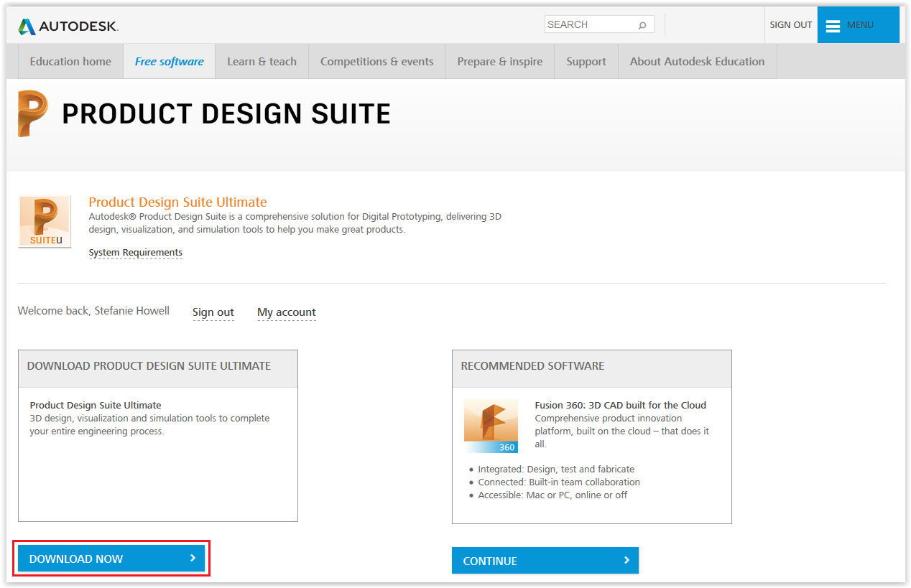The height and width of the screenshot is (588, 911).
Task: Click the Product Design Suite Ultimate heading link
Action: click(x=177, y=202)
